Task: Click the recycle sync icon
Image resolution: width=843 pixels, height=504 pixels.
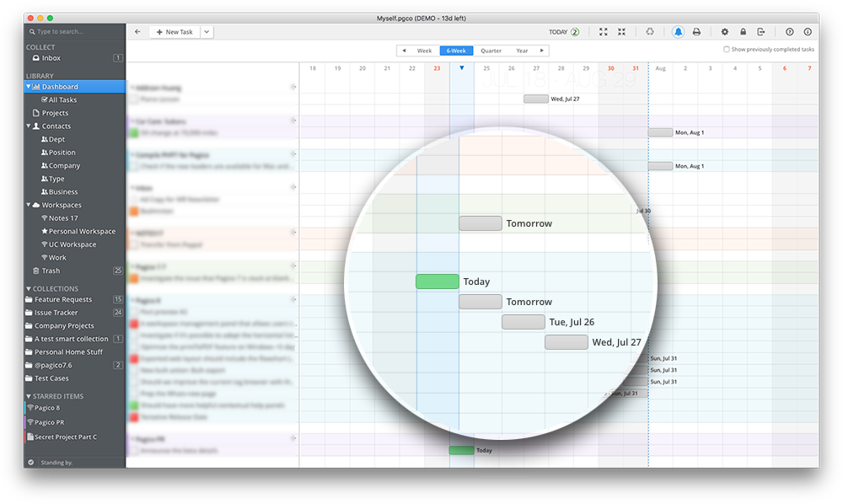Action: (x=650, y=32)
